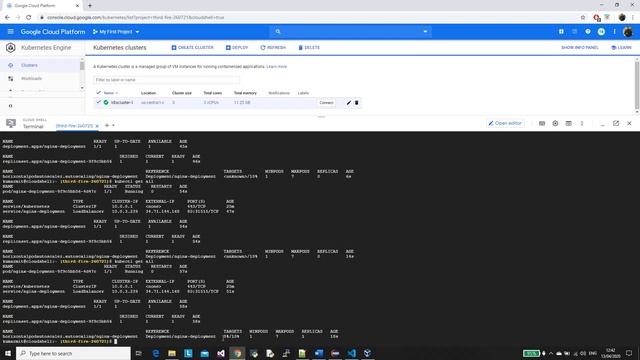Click the panel resize handle above Cloud Shell

coord(321,117)
